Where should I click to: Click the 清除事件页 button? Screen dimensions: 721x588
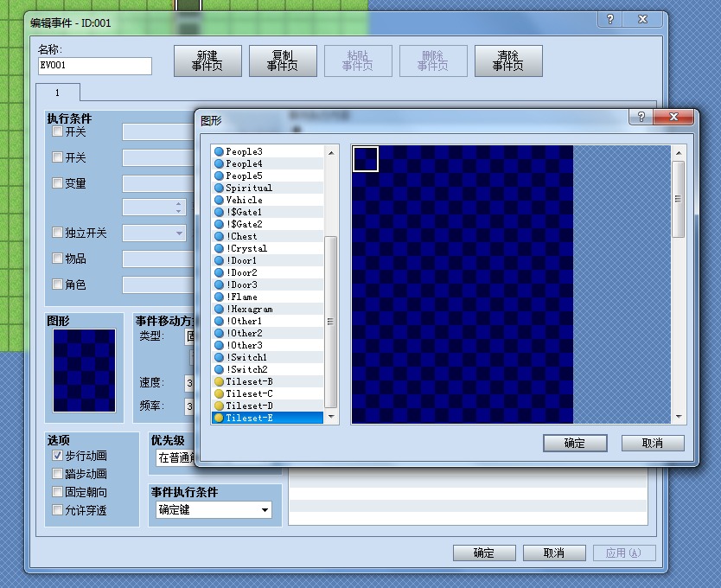508,61
